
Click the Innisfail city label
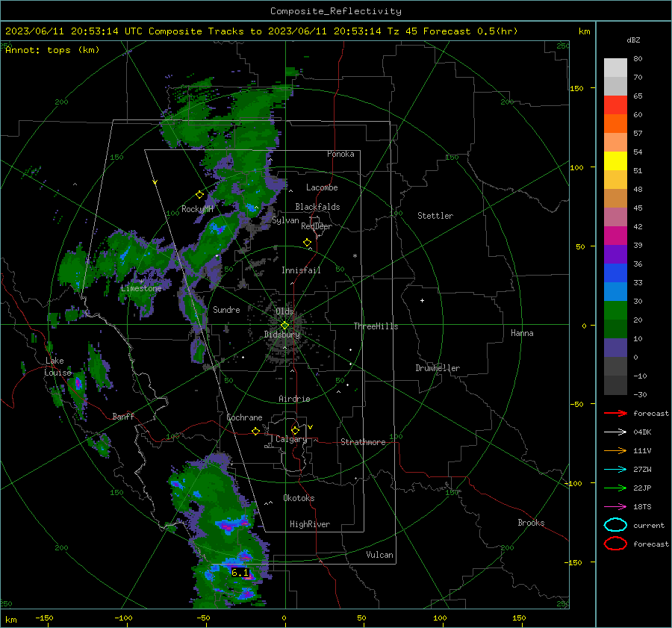tap(301, 270)
